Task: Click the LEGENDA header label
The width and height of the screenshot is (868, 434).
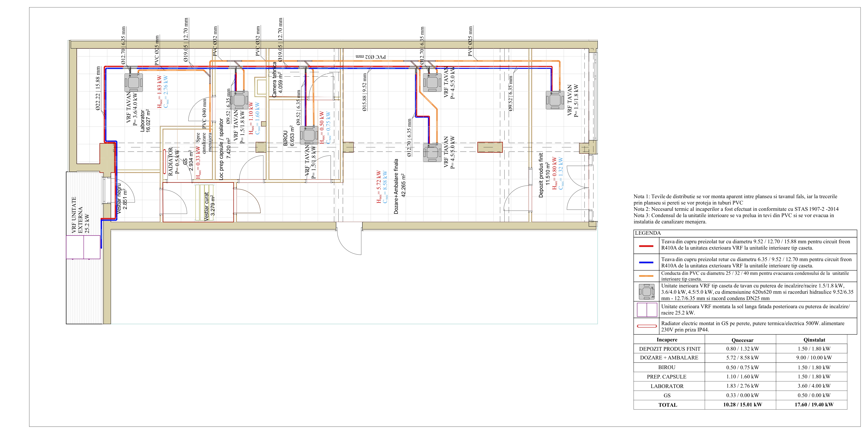Action: [648, 233]
